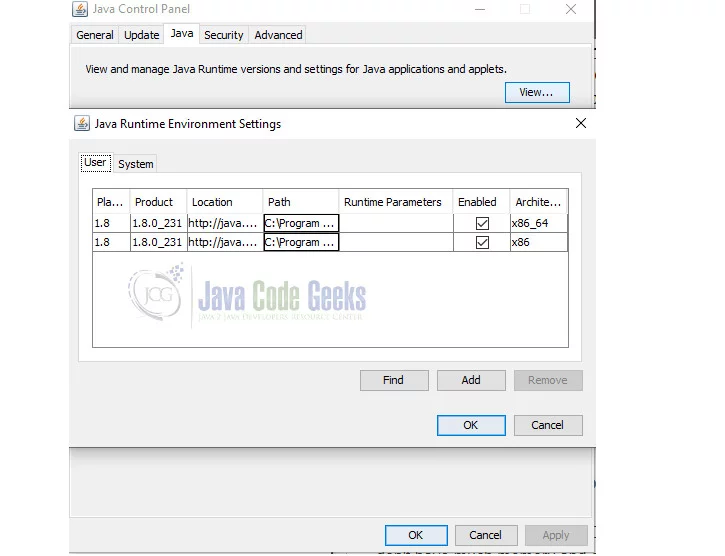The height and width of the screenshot is (556, 725).
Task: Click the Location cell in x86 row
Action: (x=225, y=242)
